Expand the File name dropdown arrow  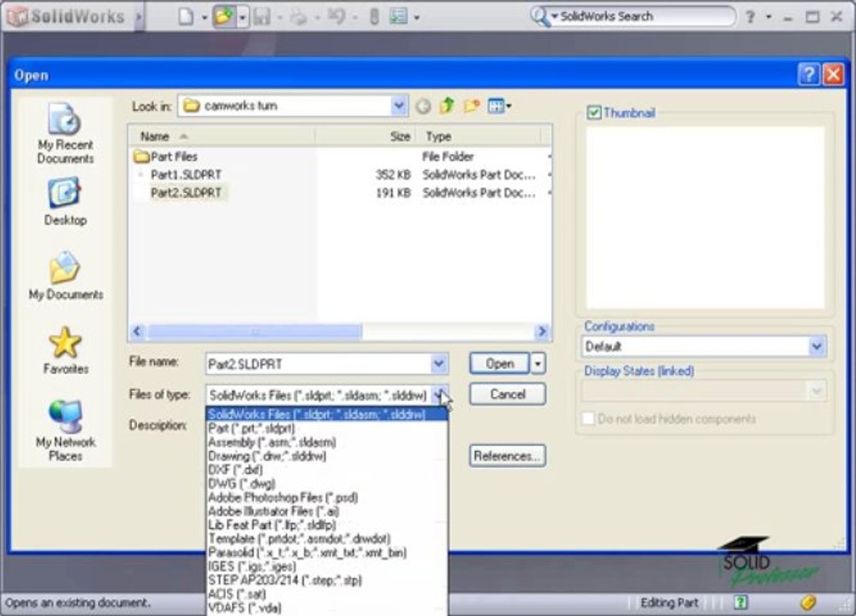pyautogui.click(x=438, y=364)
